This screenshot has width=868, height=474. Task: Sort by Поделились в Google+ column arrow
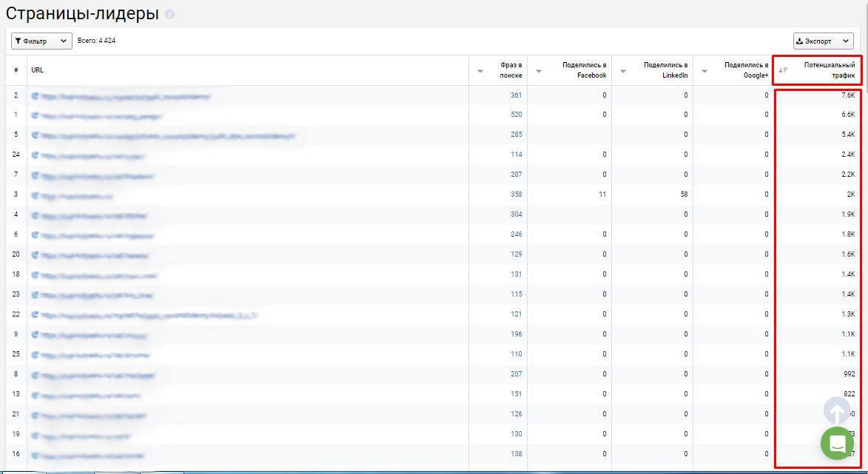click(704, 71)
